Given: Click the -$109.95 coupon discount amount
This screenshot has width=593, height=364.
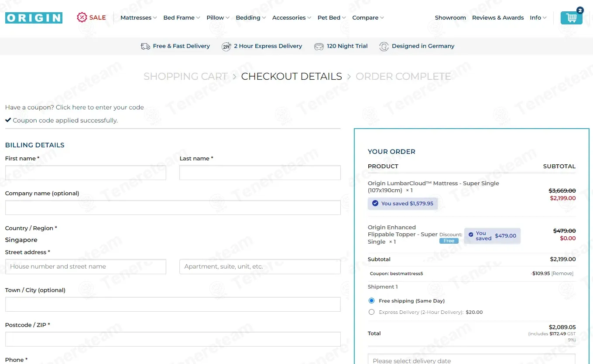Looking at the screenshot, I should (x=541, y=273).
